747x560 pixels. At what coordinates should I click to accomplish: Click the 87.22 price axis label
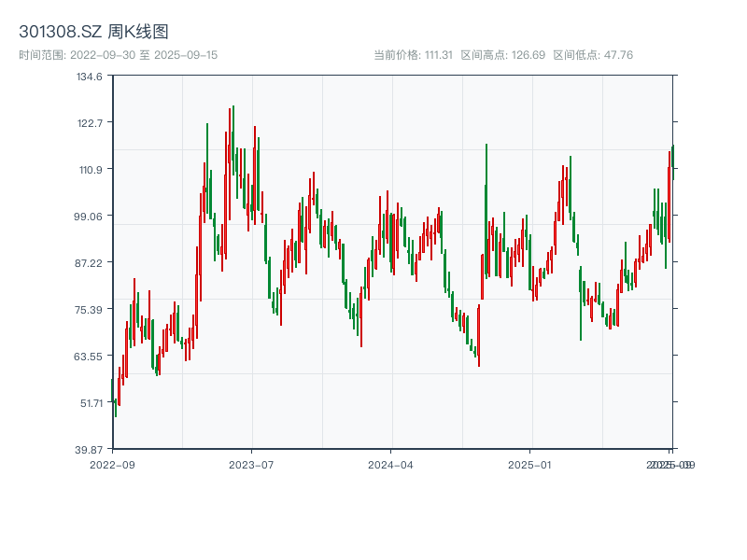coord(90,262)
